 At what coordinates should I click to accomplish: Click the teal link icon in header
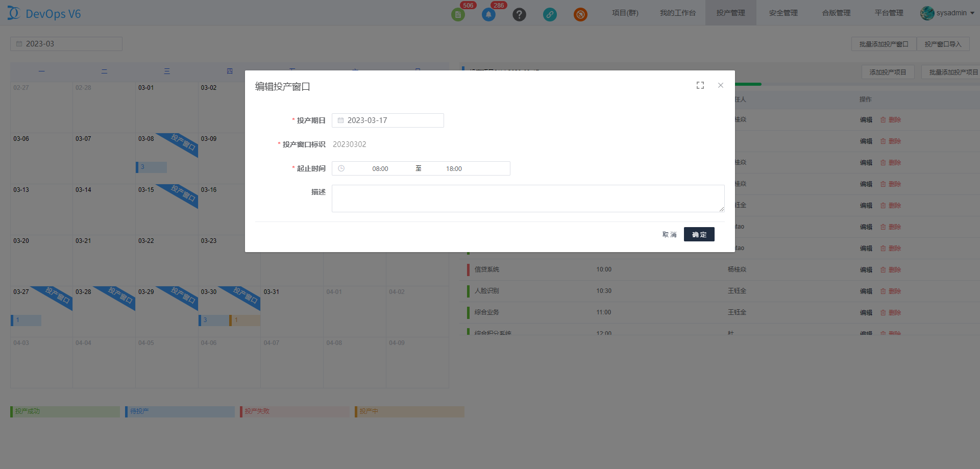(550, 14)
